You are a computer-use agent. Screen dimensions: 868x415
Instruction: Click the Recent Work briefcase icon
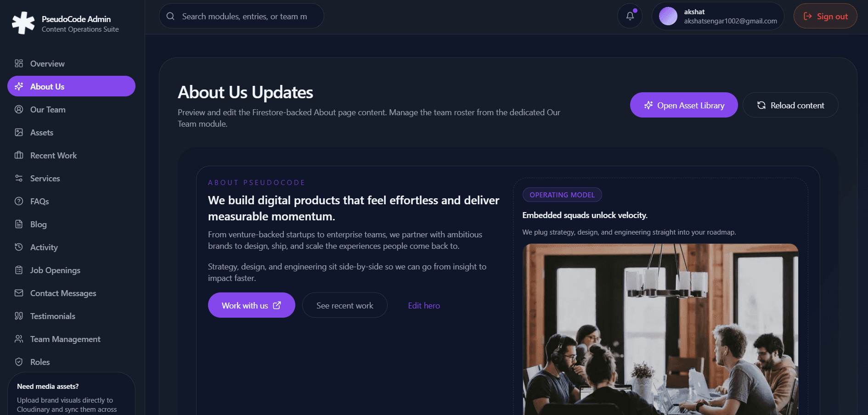tap(19, 155)
